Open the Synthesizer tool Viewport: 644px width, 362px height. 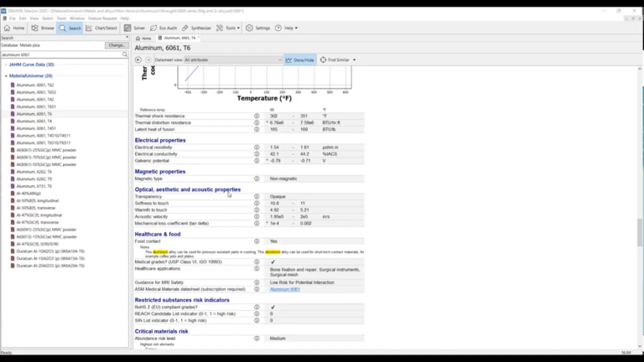[x=197, y=28]
